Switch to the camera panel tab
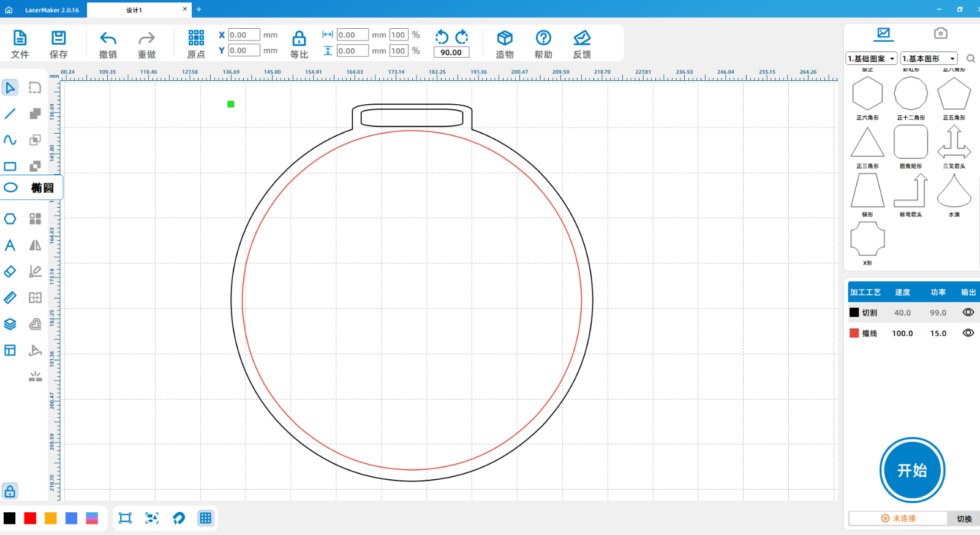 [940, 33]
